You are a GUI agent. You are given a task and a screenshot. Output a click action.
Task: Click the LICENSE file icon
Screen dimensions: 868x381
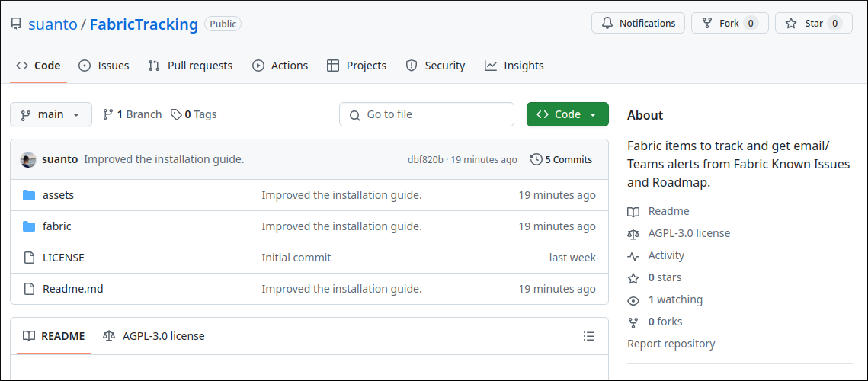[x=29, y=258]
